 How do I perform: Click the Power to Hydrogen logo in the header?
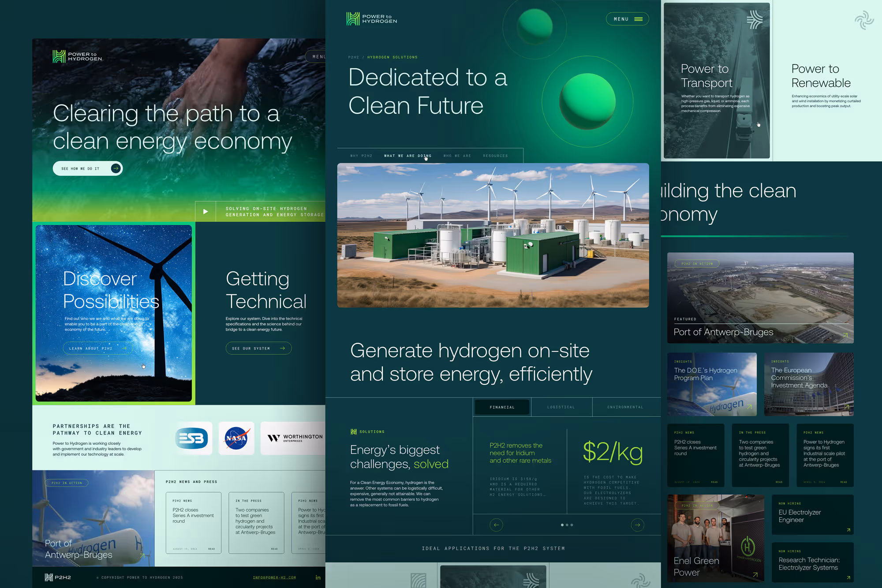click(x=371, y=19)
